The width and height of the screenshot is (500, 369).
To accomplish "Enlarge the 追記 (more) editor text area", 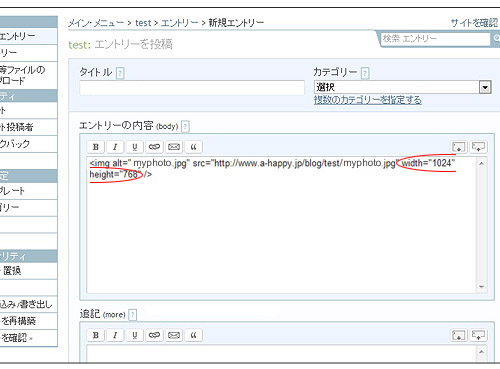I will click(459, 335).
